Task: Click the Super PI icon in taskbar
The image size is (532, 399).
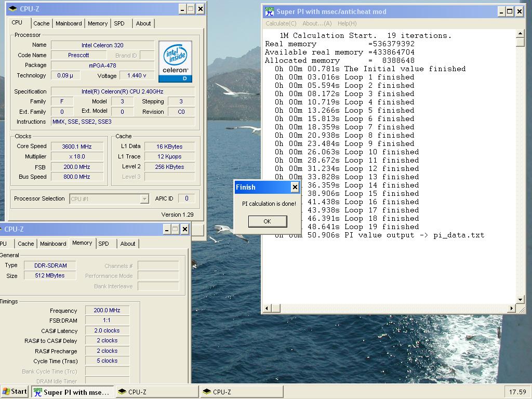Action: click(37, 392)
